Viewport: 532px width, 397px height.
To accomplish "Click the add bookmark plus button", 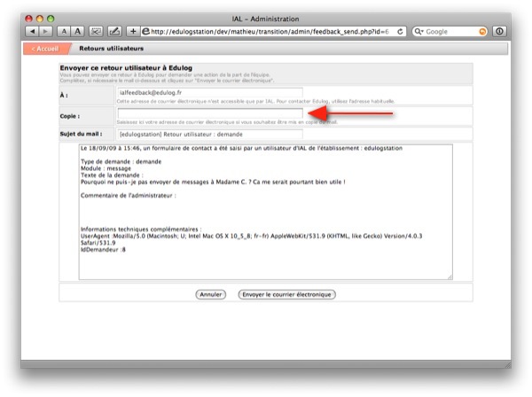I will (133, 31).
